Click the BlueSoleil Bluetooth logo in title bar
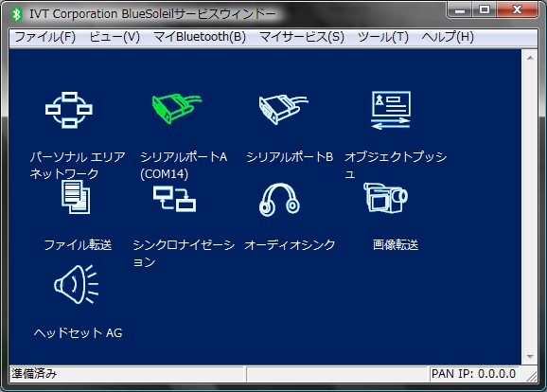547x392 pixels. (x=16, y=14)
